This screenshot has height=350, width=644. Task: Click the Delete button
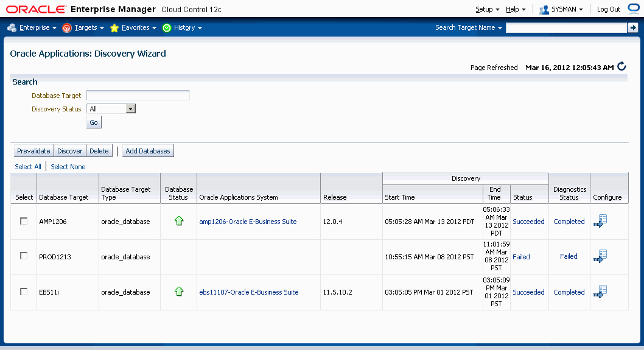pos(99,151)
